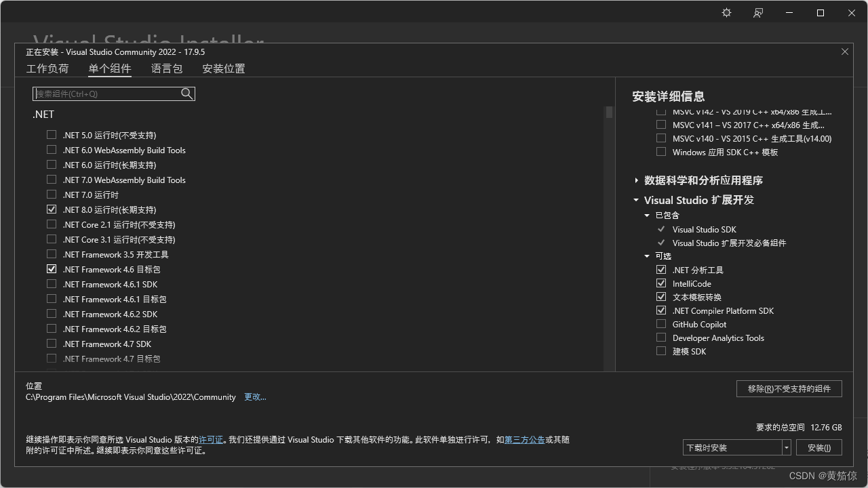
Task: Check .NET 6.0 WebAssembly Build Tools
Action: click(x=52, y=150)
